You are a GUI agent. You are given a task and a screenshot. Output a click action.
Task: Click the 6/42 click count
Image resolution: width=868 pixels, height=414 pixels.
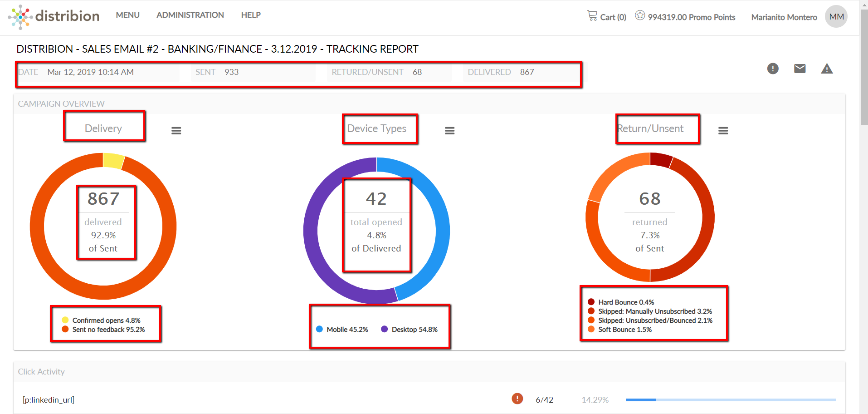pos(544,400)
